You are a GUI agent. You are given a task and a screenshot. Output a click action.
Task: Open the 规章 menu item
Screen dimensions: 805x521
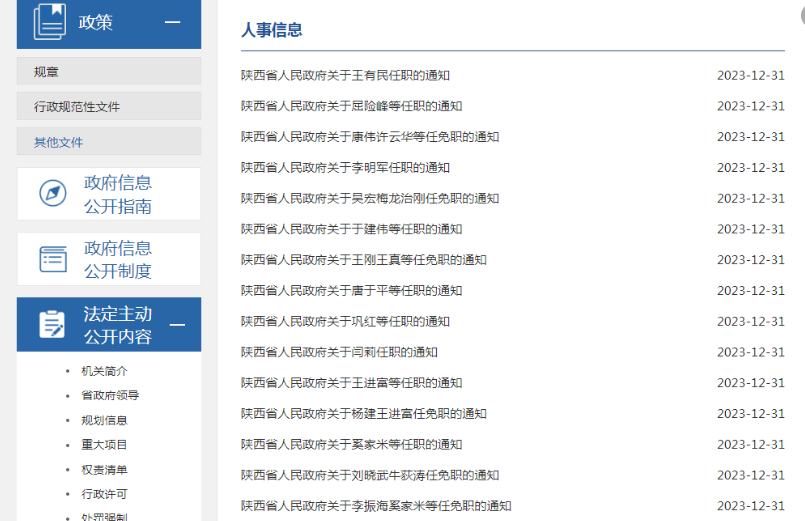47,72
